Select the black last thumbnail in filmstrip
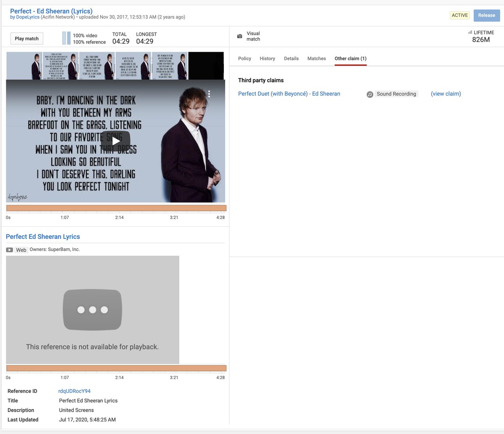The height and width of the screenshot is (434, 504). (x=206, y=66)
